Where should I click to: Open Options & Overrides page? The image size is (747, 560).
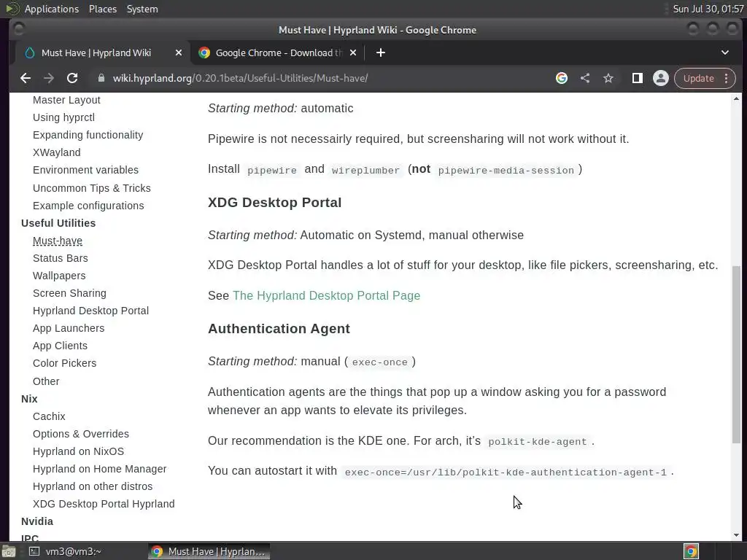pyautogui.click(x=81, y=435)
